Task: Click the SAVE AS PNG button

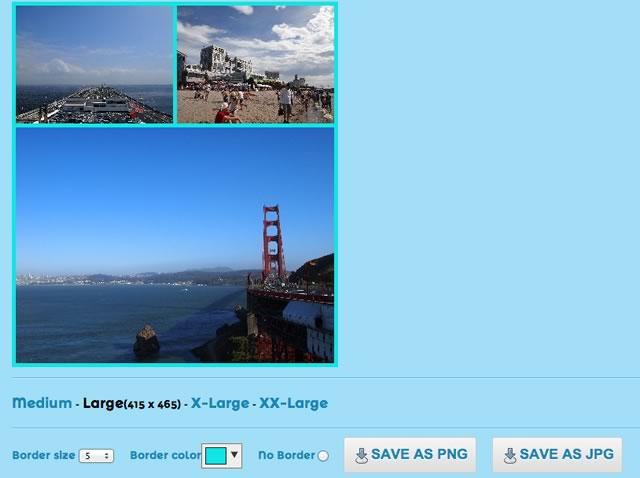Action: tap(410, 455)
